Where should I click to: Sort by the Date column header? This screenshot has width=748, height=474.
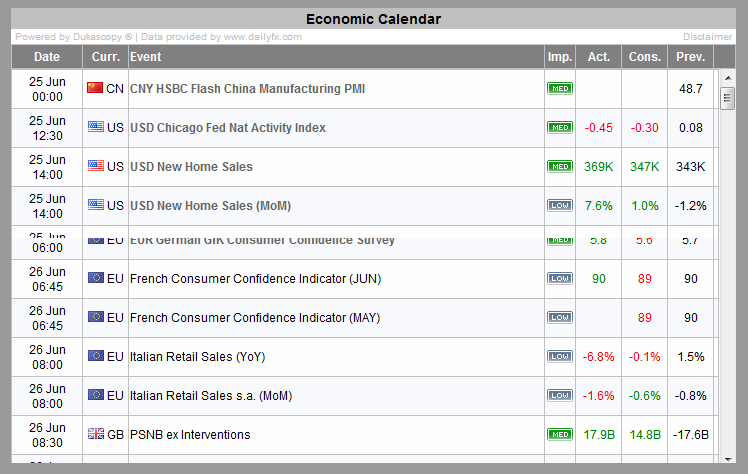pos(47,57)
